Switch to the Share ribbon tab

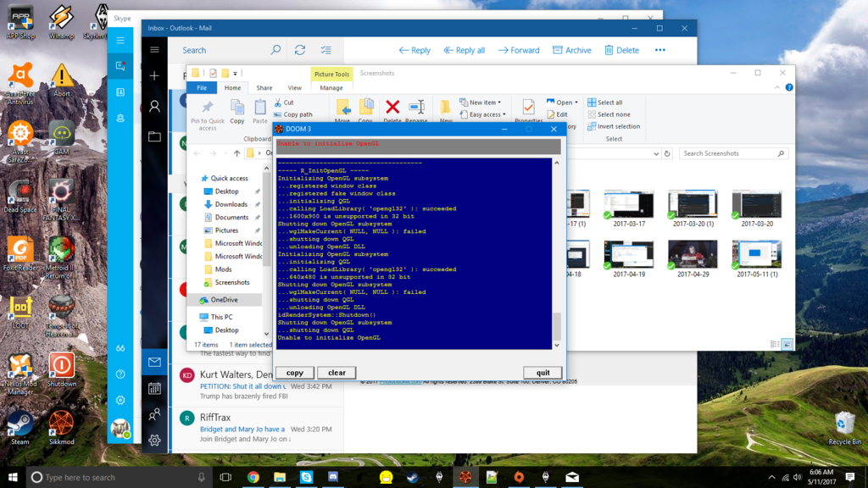click(x=264, y=88)
